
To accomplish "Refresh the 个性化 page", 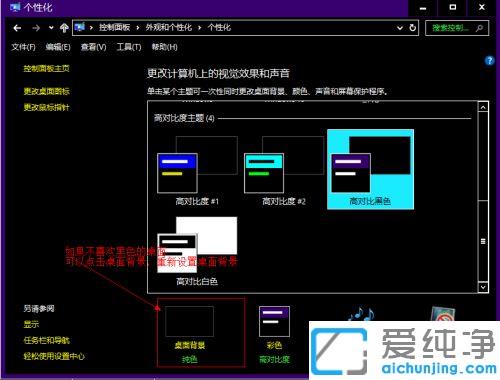I will point(413,28).
